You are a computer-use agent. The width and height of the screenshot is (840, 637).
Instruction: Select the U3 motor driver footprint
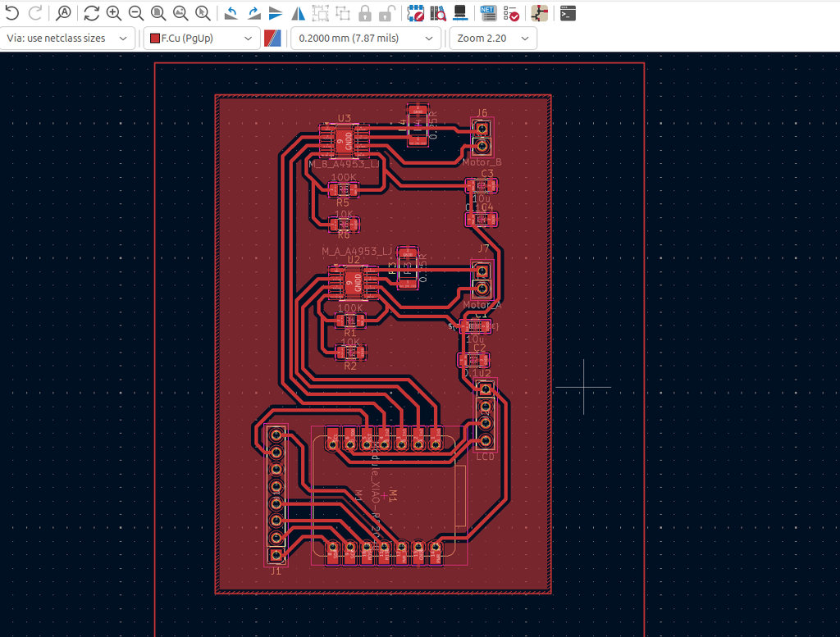(345, 141)
